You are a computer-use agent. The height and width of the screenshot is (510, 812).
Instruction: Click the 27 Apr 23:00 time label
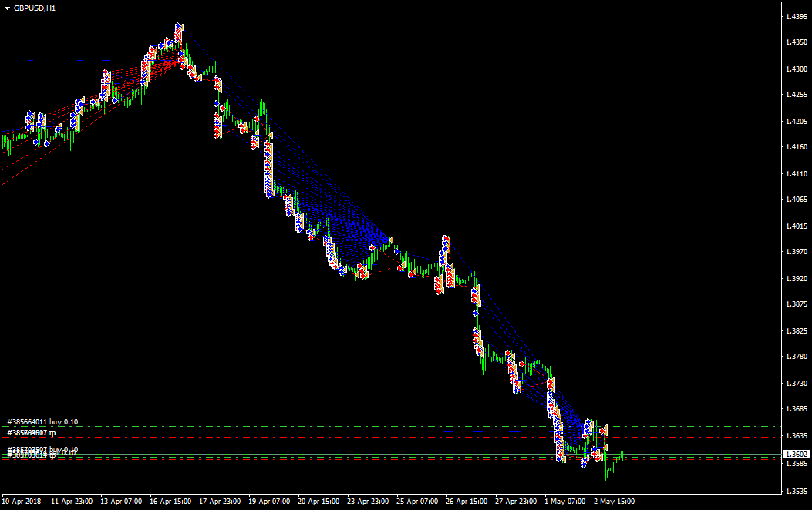click(516, 502)
